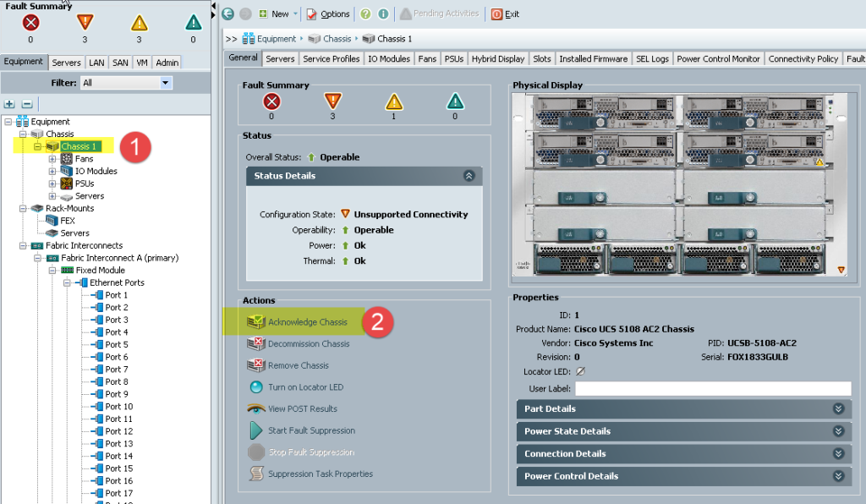Viewport: 866px width, 504px height.
Task: Click the green help question mark icon
Action: 365,14
